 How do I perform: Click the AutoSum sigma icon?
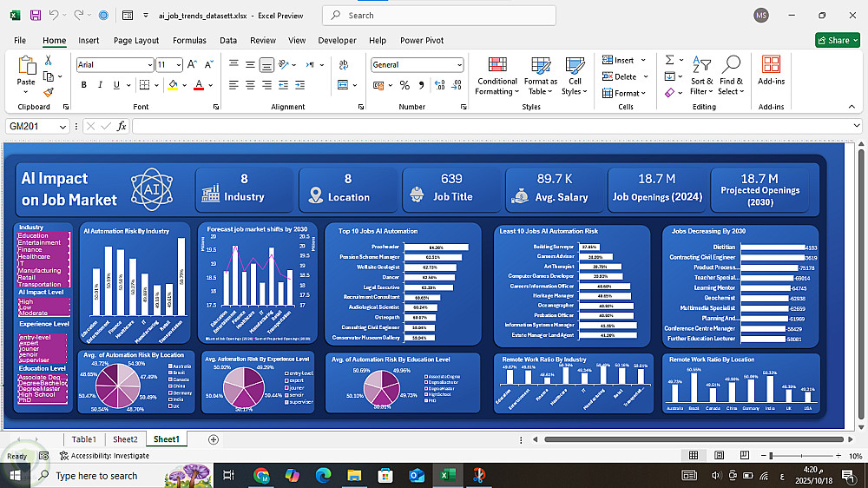point(669,60)
